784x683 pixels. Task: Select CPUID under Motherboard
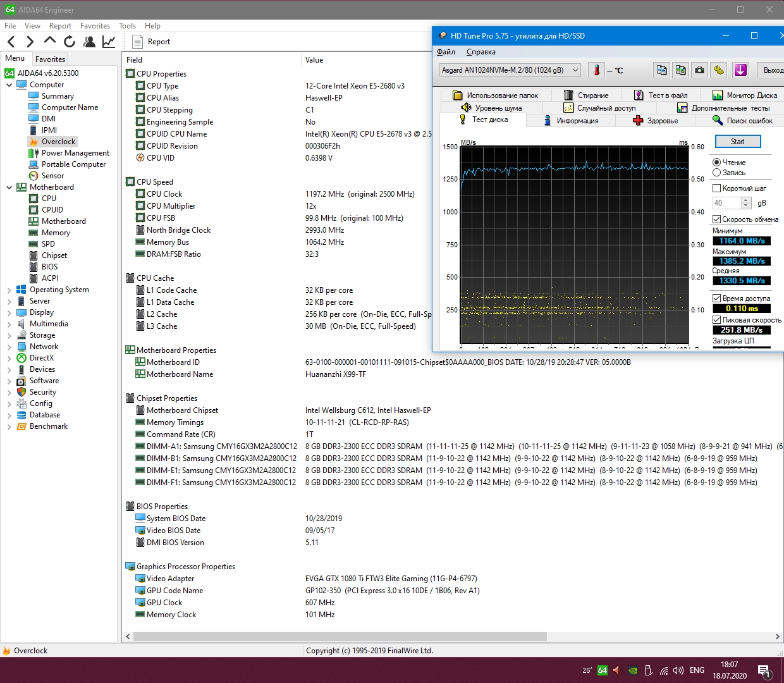[x=52, y=210]
